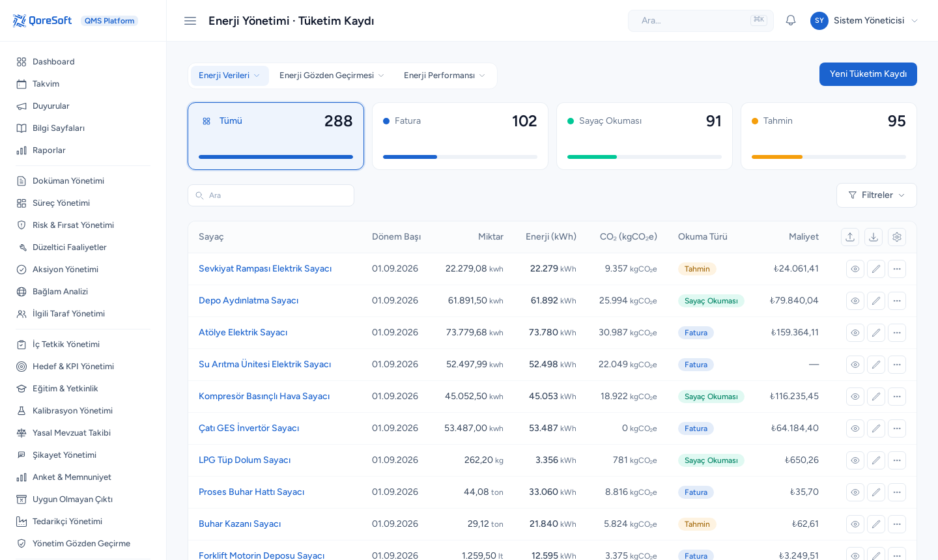Select Risk & Fırsat Yönetimi menu item

83,225
